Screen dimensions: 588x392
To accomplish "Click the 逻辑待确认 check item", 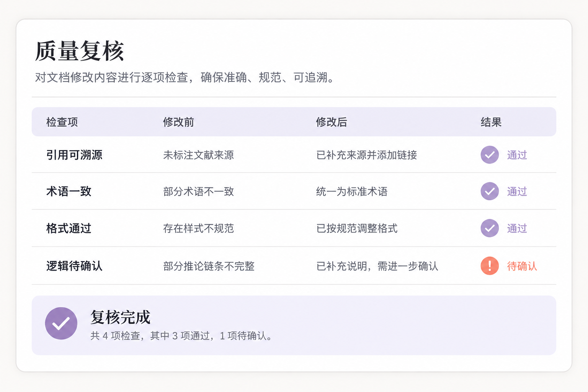I will click(74, 266).
